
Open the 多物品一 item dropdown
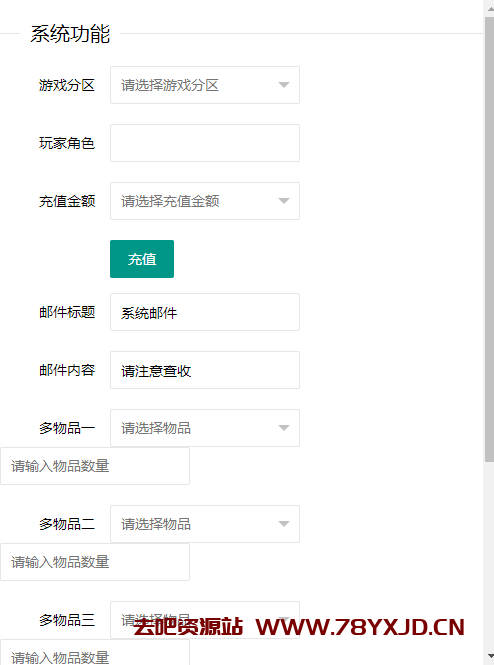[x=205, y=428]
